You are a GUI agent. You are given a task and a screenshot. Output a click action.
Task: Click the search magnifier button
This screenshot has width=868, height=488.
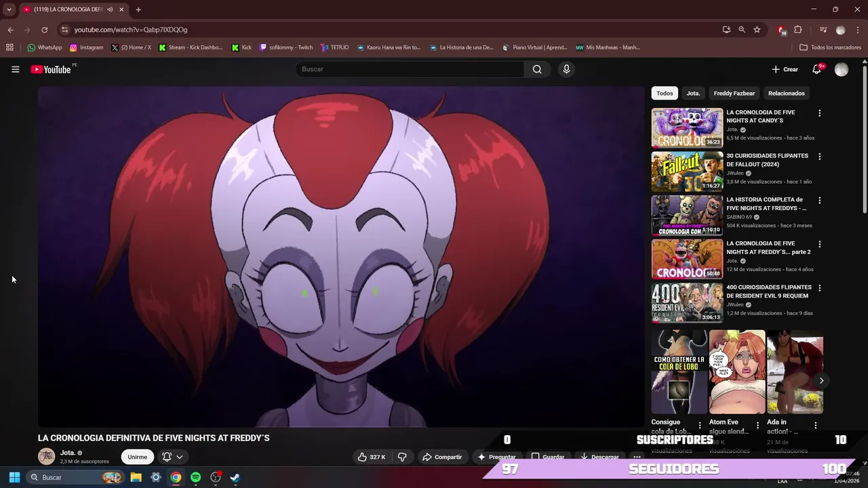537,69
